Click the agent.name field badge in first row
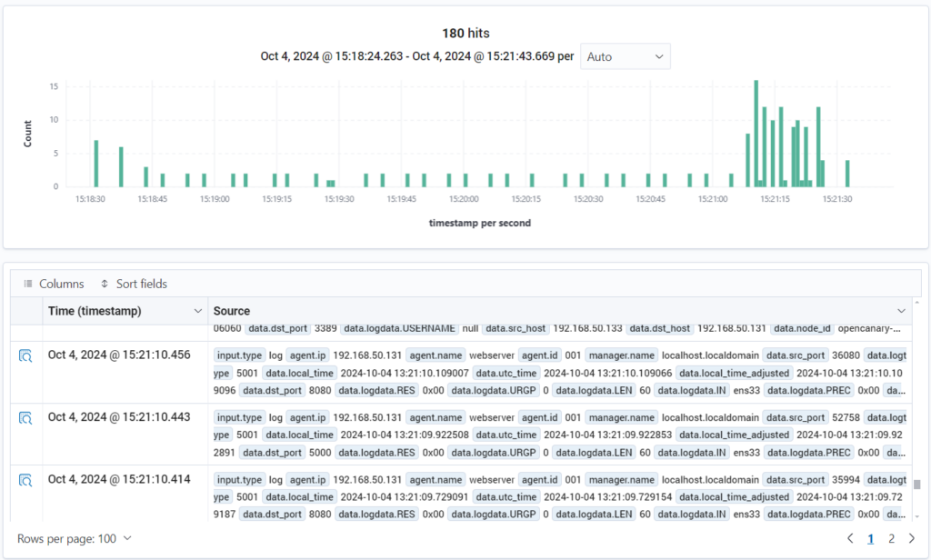Image resolution: width=931 pixels, height=560 pixels. coord(435,355)
